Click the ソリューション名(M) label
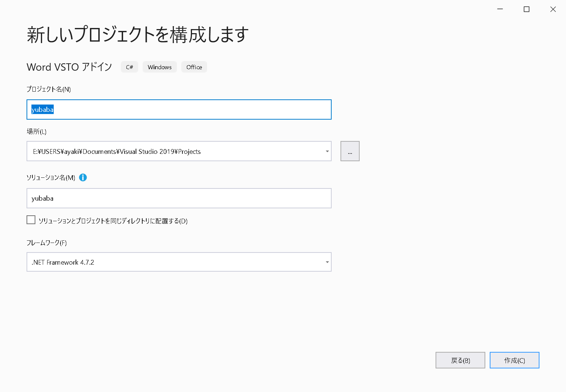Image resolution: width=566 pixels, height=392 pixels. coord(51,177)
